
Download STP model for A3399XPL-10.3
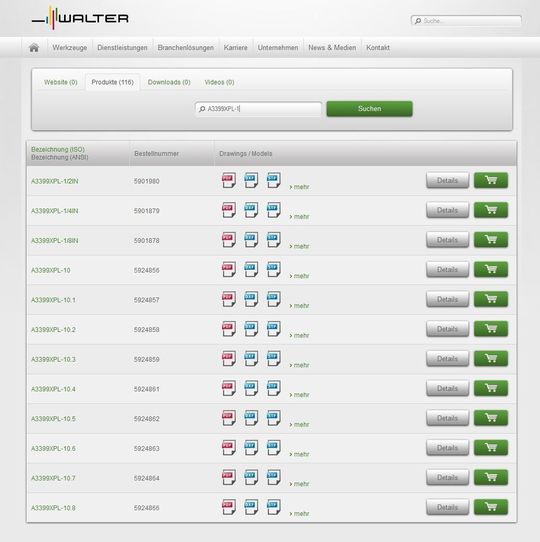click(273, 358)
